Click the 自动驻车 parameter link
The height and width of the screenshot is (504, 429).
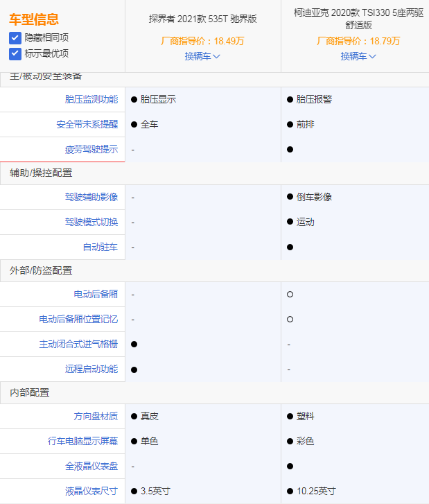tap(100, 247)
